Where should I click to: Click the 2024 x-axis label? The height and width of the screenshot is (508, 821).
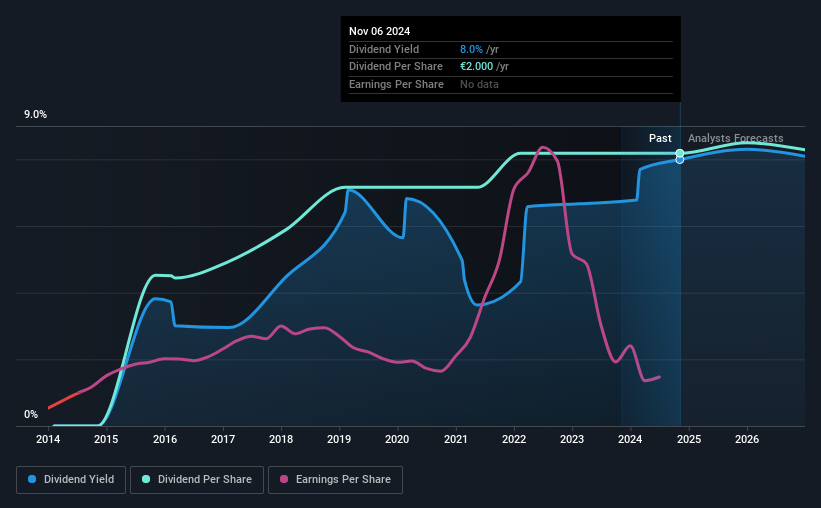tap(630, 439)
